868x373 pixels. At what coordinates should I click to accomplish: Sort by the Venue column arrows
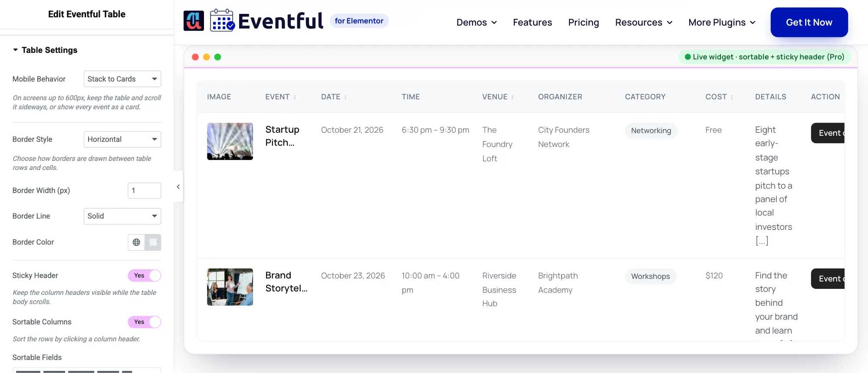[513, 97]
